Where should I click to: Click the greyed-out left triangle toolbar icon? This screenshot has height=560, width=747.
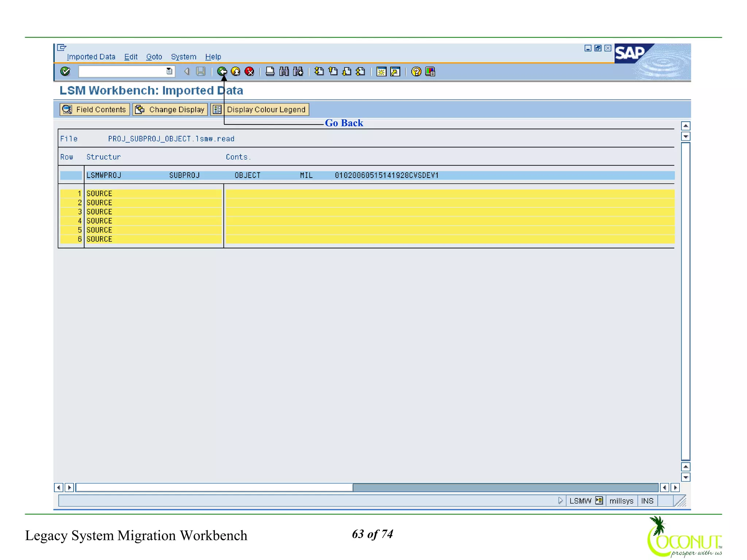187,71
